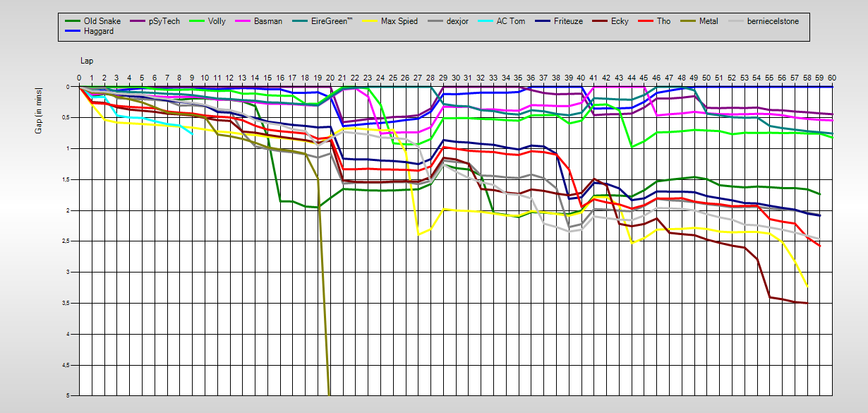Screen dimensions: 868x413
Task: Click lap number 30 tick label
Action: pos(456,77)
